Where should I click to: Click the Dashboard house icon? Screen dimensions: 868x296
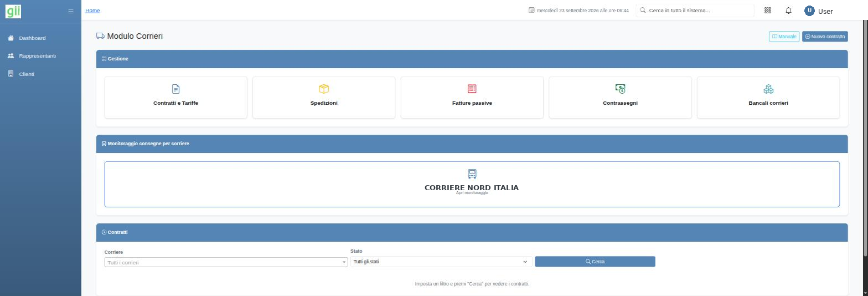pos(11,38)
